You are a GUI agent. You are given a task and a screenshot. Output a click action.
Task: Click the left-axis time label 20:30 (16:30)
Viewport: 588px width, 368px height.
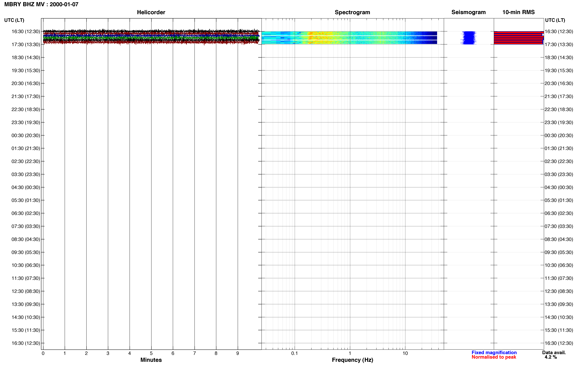[x=26, y=83]
